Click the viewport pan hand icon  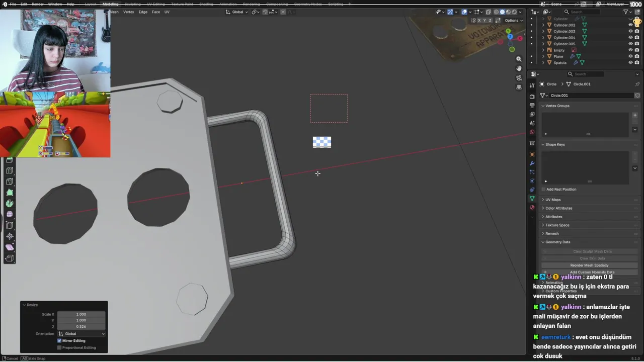519,68
